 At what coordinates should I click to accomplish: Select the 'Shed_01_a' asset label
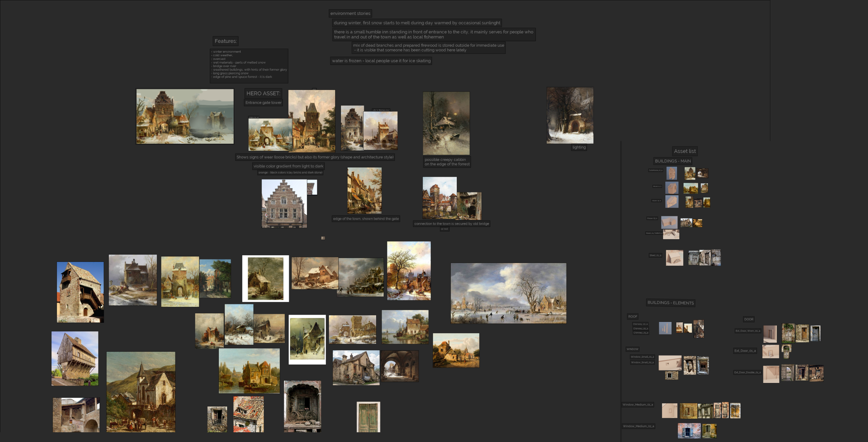point(655,255)
